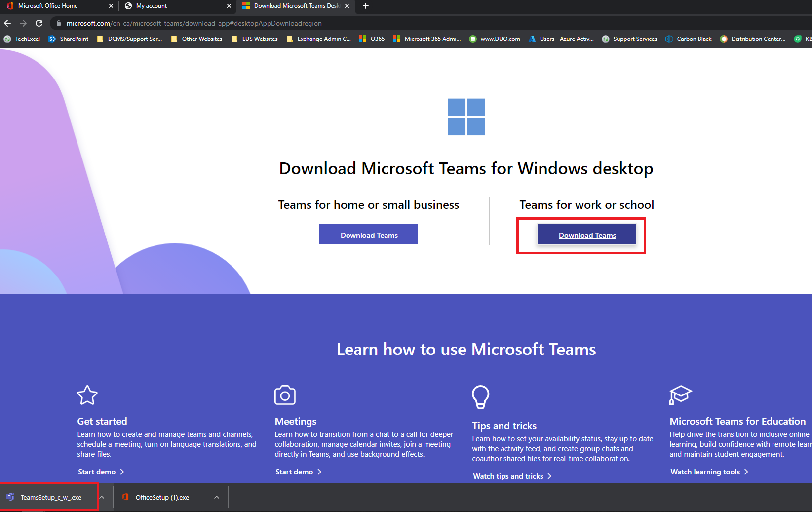
Task: Open the Support Services bookmark
Action: pos(629,39)
